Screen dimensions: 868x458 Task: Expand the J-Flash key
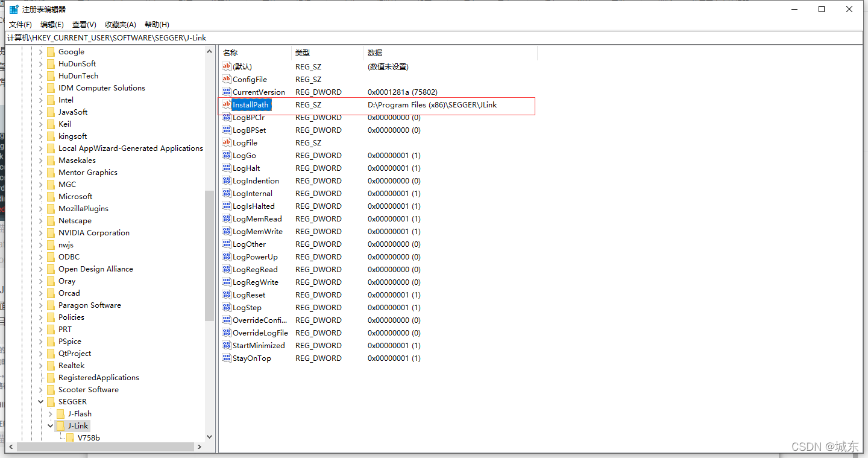pyautogui.click(x=51, y=413)
